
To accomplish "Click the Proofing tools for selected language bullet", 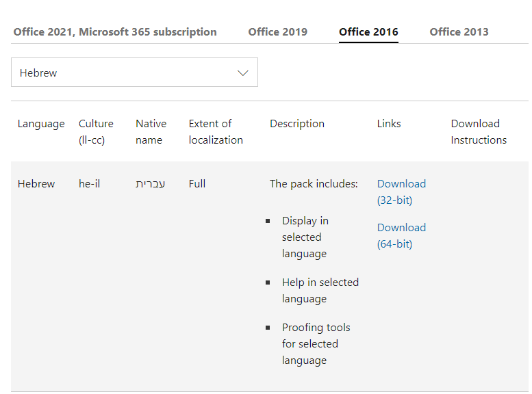I will pyautogui.click(x=316, y=343).
